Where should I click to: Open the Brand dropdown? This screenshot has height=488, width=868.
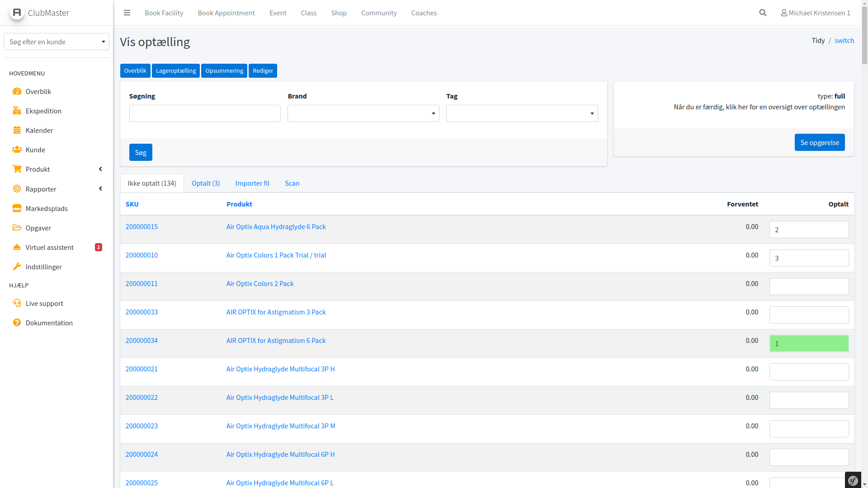pos(363,113)
